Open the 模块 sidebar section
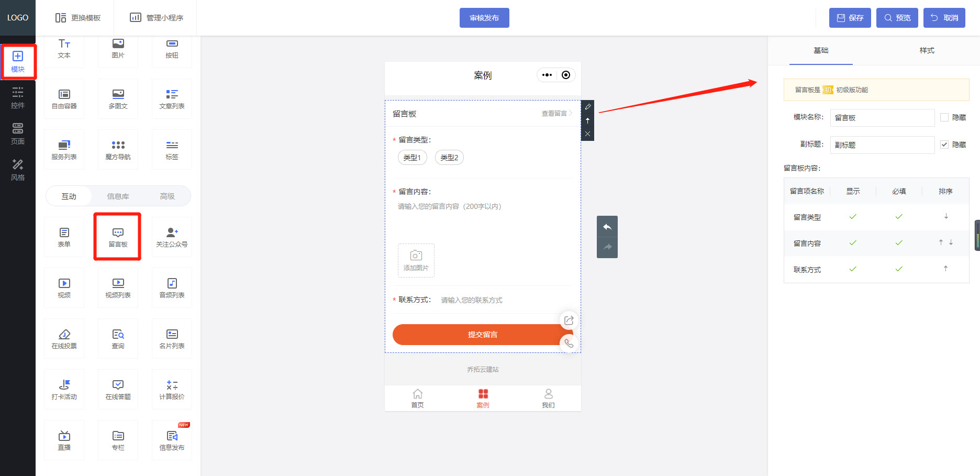Screen dimensions: 980x476 click(x=18, y=62)
